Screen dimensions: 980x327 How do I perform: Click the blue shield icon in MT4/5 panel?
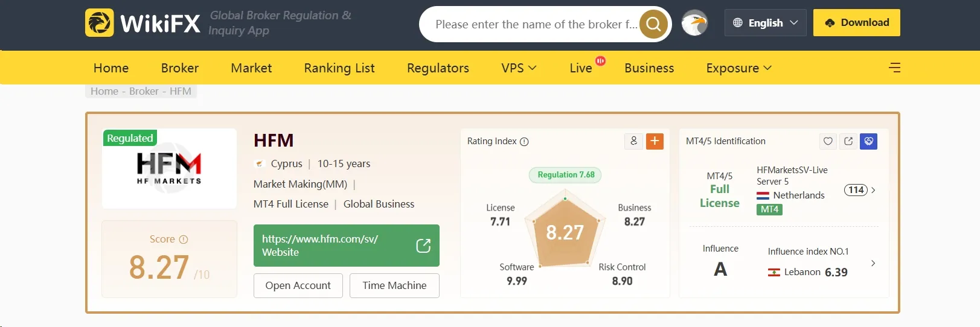tap(868, 141)
